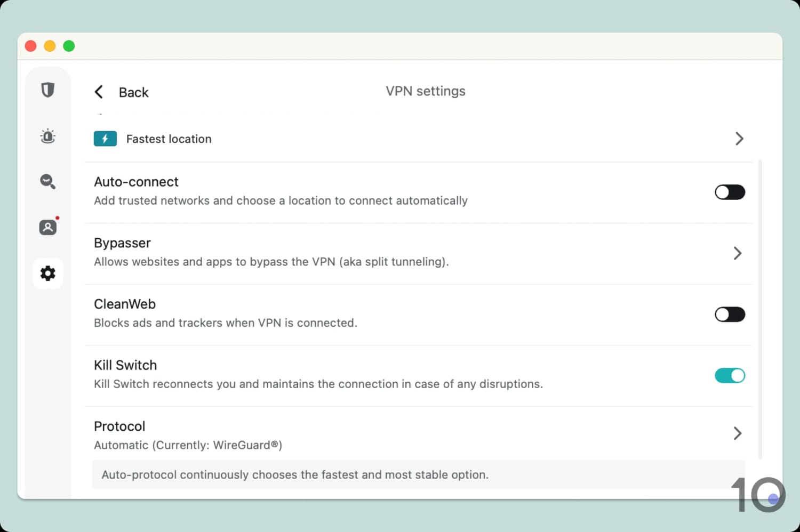
Task: Click the VPN settings page title
Action: pyautogui.click(x=426, y=91)
